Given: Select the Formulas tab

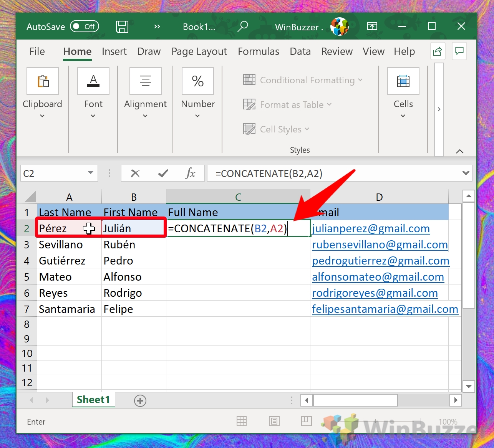Looking at the screenshot, I should 259,51.
